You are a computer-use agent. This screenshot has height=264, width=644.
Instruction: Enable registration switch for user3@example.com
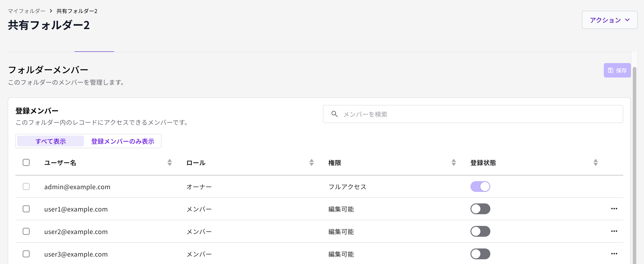tap(480, 254)
